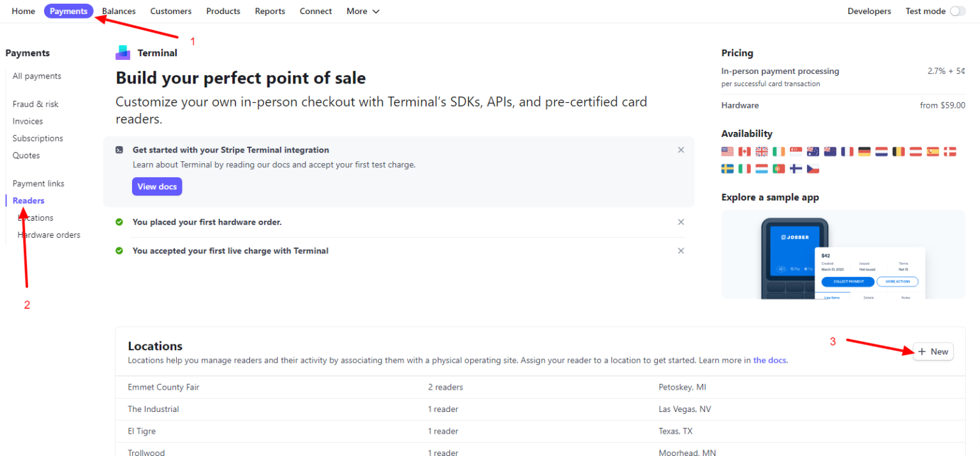Click green check beside live charge
Image resolution: width=980 pixels, height=456 pixels.
coord(119,251)
